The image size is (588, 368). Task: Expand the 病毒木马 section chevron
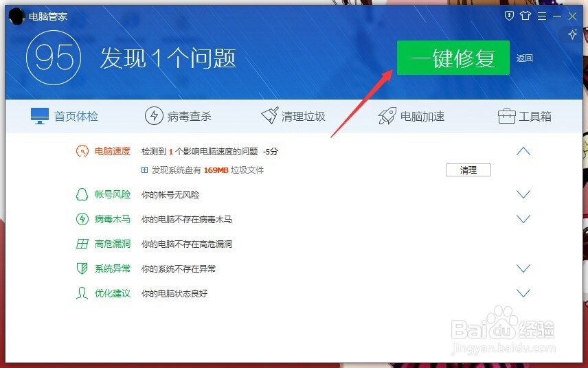[523, 219]
